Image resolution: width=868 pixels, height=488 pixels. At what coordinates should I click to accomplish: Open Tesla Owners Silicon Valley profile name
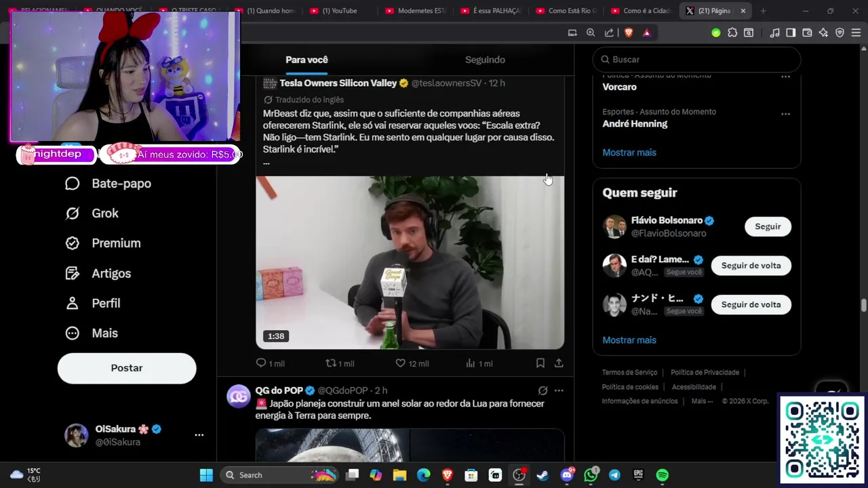[x=338, y=83]
